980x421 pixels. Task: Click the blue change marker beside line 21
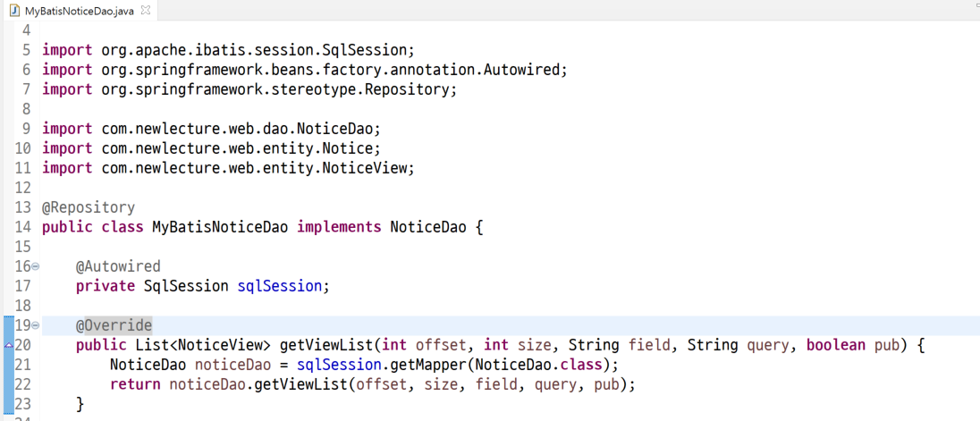click(x=8, y=364)
